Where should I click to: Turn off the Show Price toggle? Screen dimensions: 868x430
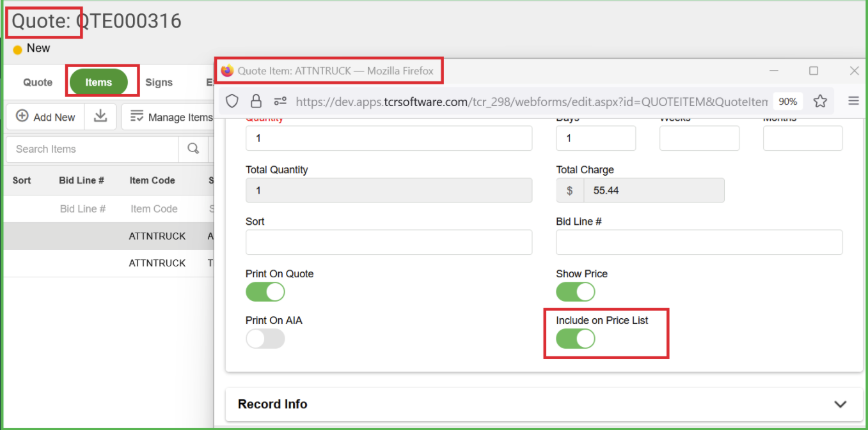pyautogui.click(x=575, y=292)
